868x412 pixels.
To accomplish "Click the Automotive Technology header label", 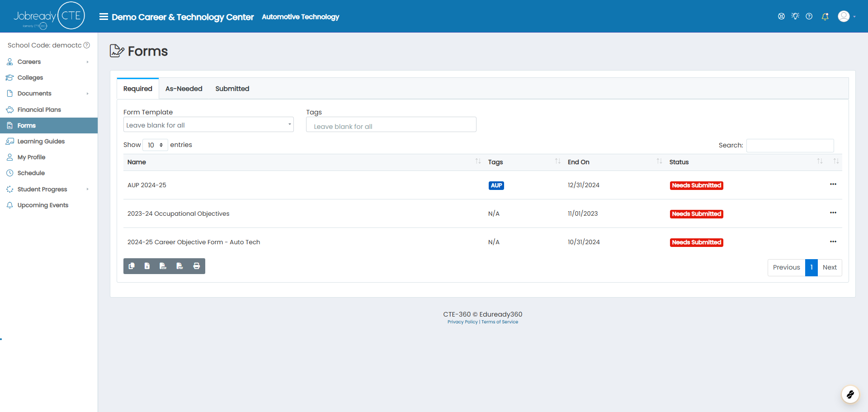I will pyautogui.click(x=300, y=17).
